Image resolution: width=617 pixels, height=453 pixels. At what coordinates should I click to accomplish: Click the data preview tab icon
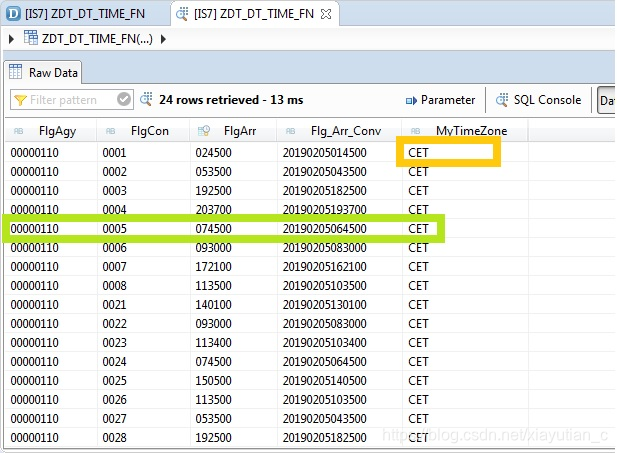pyautogui.click(x=182, y=14)
